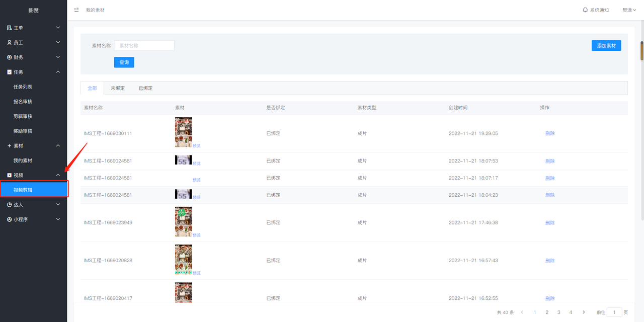This screenshot has height=322, width=644.
Task: Click the 工单 menu icon
Action: [9, 28]
